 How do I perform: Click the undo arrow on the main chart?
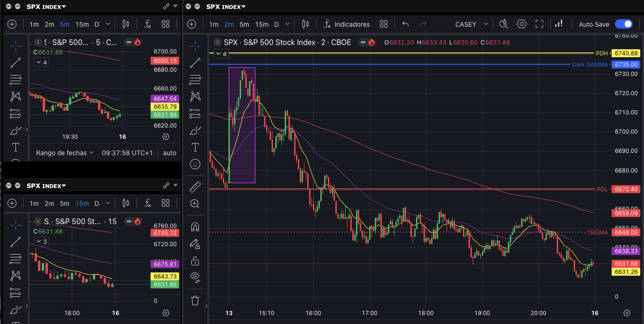click(405, 24)
